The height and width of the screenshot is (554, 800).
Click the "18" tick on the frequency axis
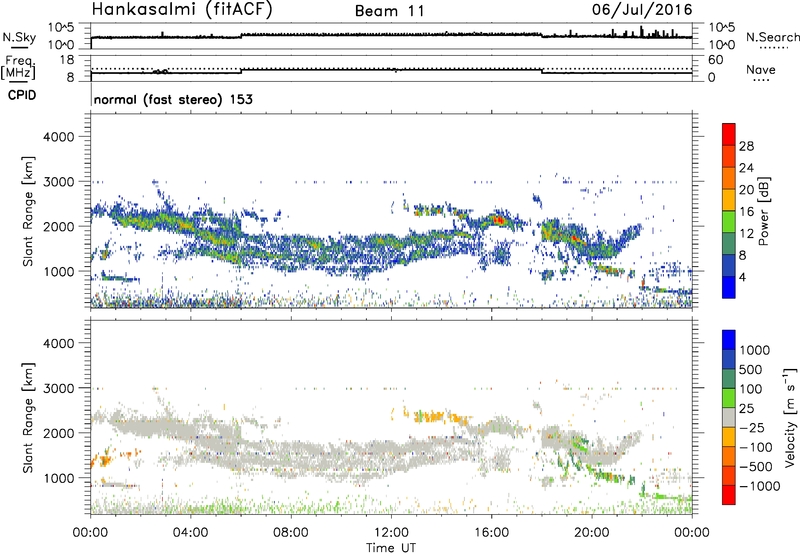tap(66, 60)
